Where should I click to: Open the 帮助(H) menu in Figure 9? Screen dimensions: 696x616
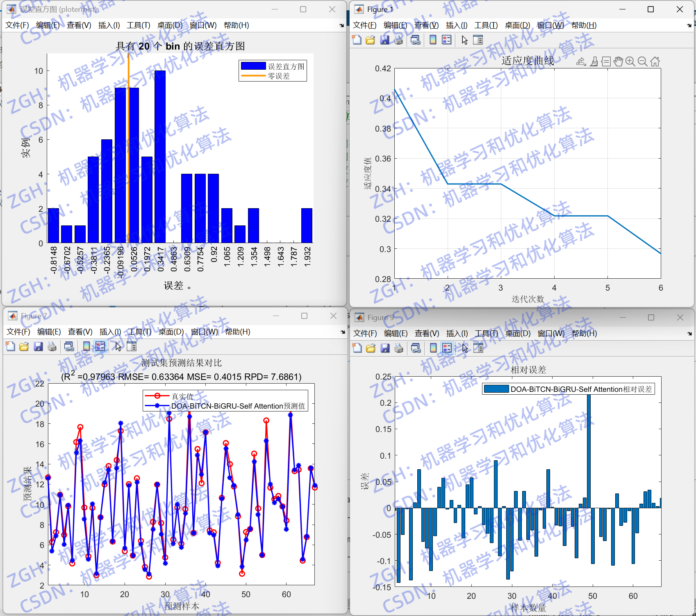pyautogui.click(x=584, y=333)
